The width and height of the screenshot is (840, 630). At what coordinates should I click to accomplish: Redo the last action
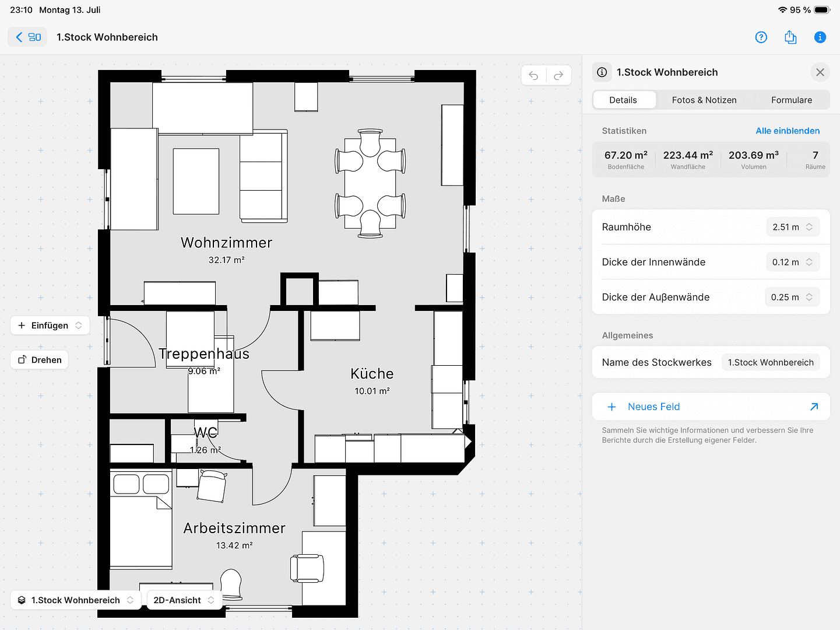pos(558,75)
